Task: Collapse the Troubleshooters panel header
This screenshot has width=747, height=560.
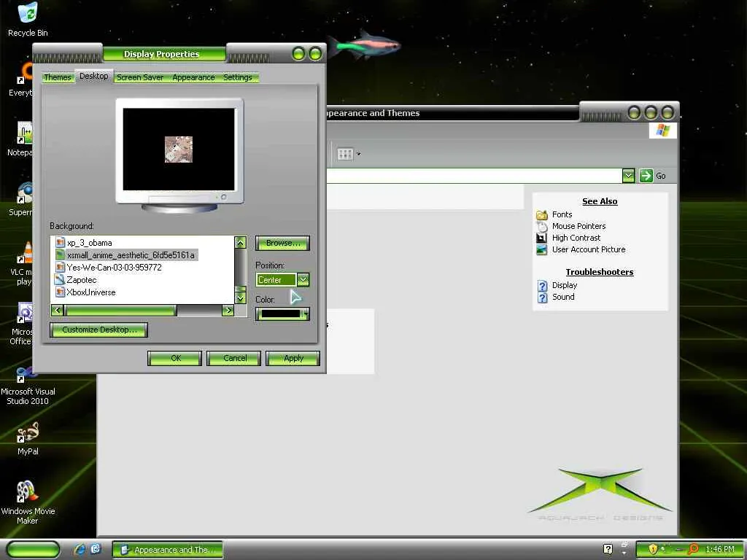Action: click(x=600, y=272)
